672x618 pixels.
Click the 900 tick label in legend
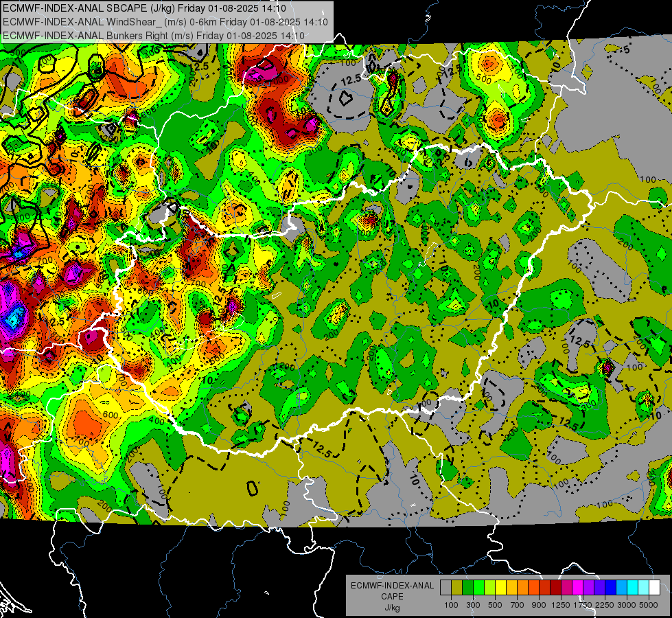(539, 605)
